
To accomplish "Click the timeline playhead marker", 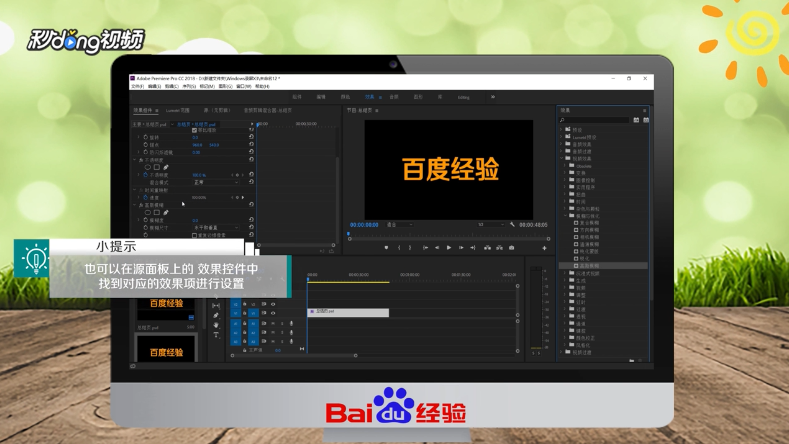I will (x=307, y=278).
